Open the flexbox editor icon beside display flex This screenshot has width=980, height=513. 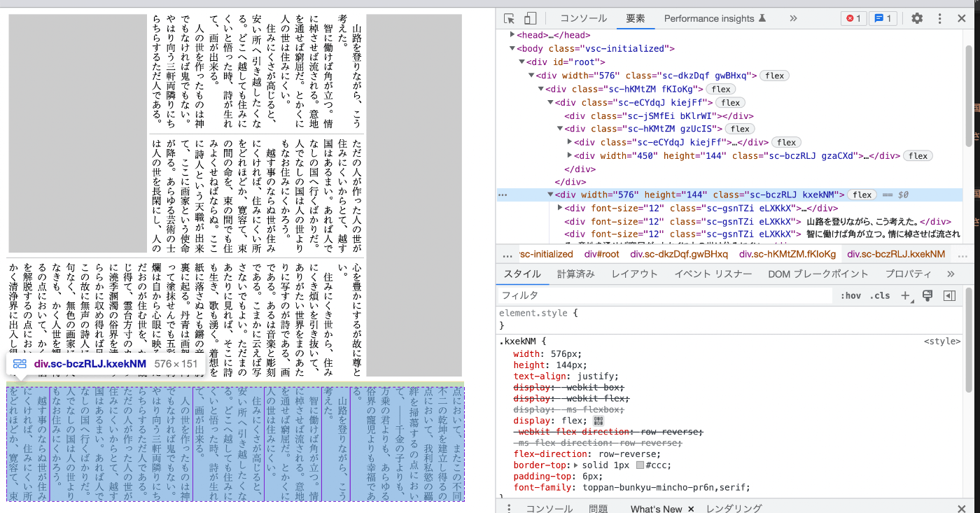tap(598, 421)
